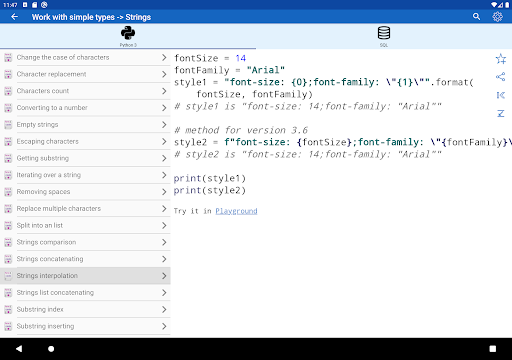Click icon beside Empty strings
Viewport: 512px width, 360px height.
8,125
